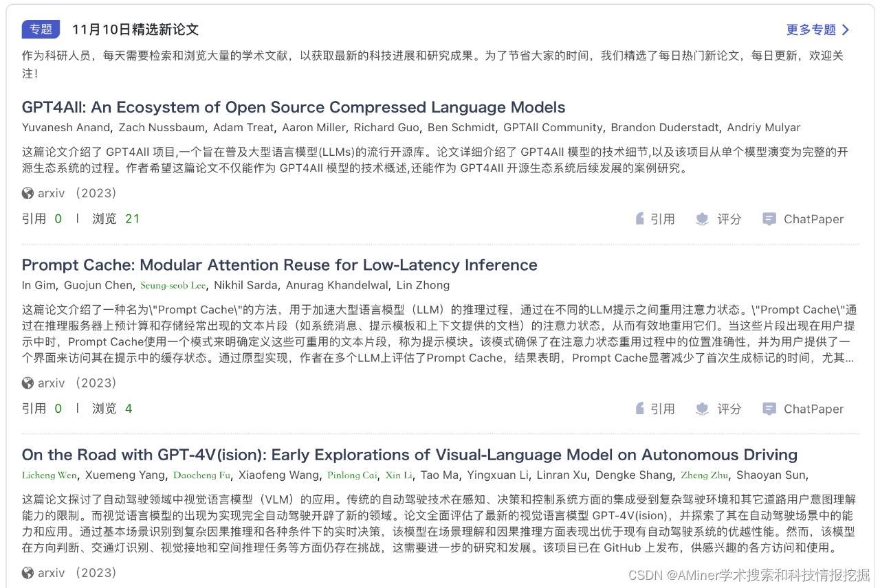Click author Aaron Miller
Viewport: 880px width, 588px height.
pyautogui.click(x=313, y=127)
